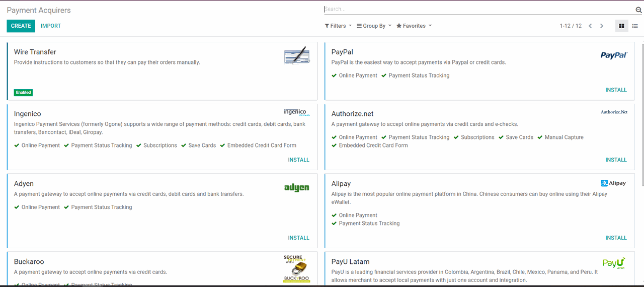Click the PayU Latam logo
Image resolution: width=644 pixels, height=287 pixels.
(x=614, y=263)
